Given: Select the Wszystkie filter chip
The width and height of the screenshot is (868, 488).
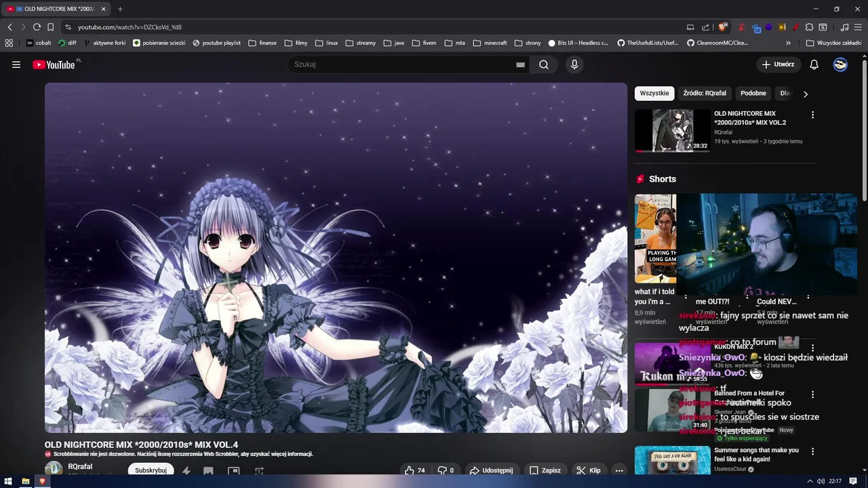Looking at the screenshot, I should tap(654, 94).
